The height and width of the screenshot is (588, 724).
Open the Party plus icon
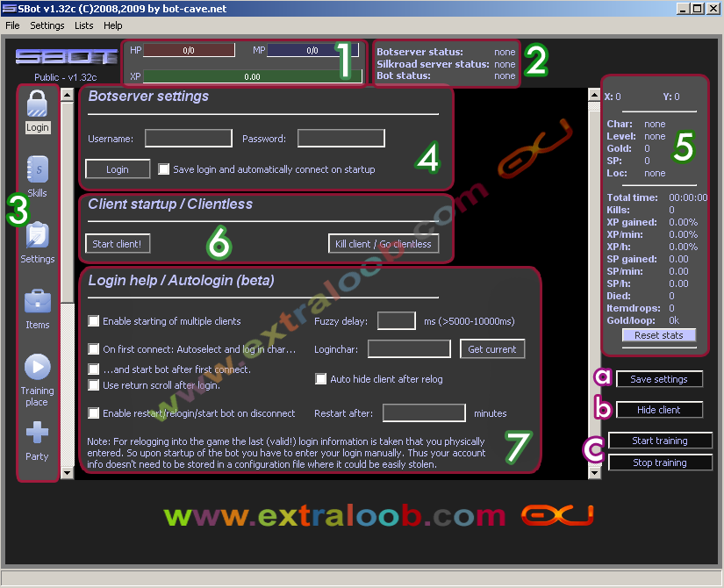38,433
